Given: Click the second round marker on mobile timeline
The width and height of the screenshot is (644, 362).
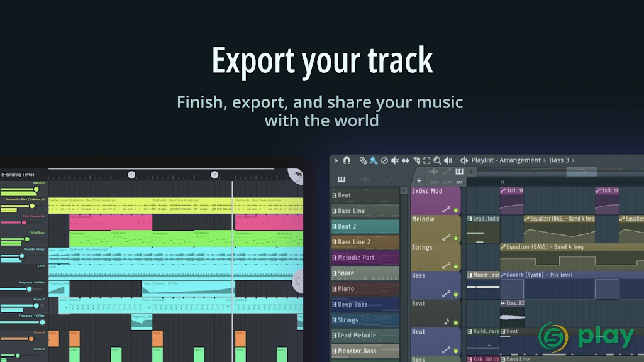Looking at the screenshot, I should pyautogui.click(x=214, y=175).
